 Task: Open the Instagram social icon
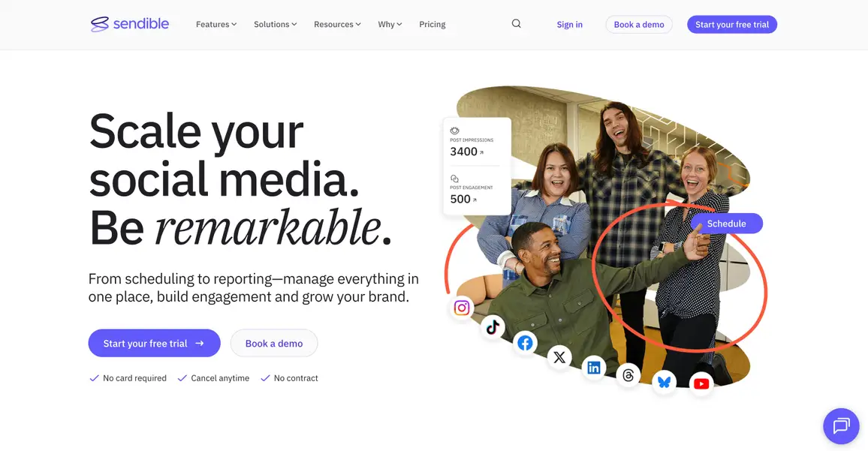coord(461,308)
